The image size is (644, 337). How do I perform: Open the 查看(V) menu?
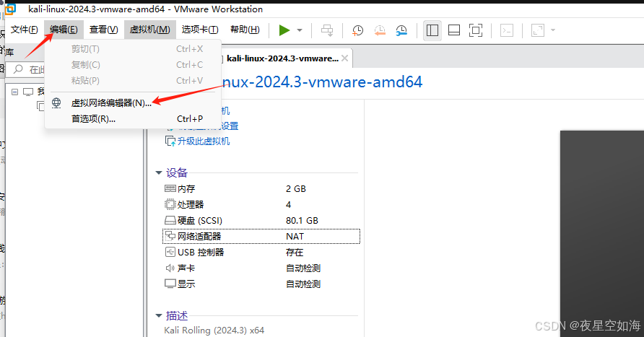coord(103,30)
